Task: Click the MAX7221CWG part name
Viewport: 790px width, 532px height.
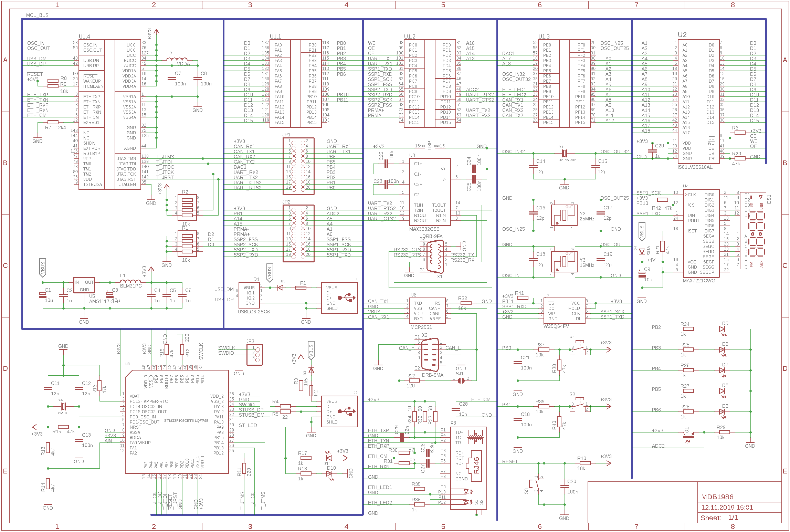Action: pos(699,281)
